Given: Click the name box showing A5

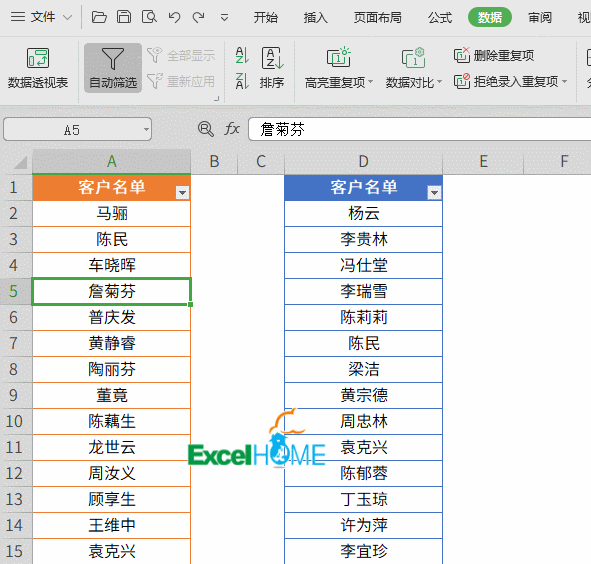Looking at the screenshot, I should [x=78, y=129].
